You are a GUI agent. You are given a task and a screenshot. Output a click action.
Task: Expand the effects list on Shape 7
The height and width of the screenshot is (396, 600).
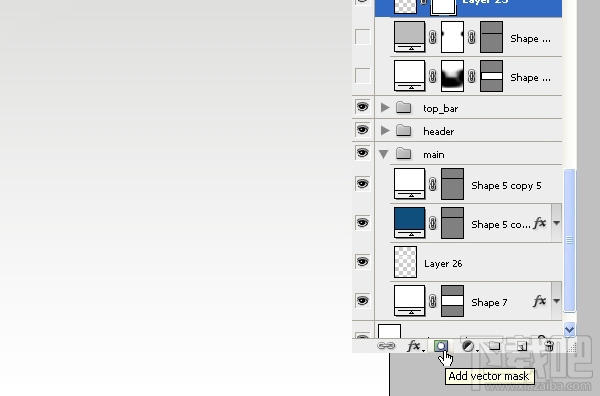point(556,301)
